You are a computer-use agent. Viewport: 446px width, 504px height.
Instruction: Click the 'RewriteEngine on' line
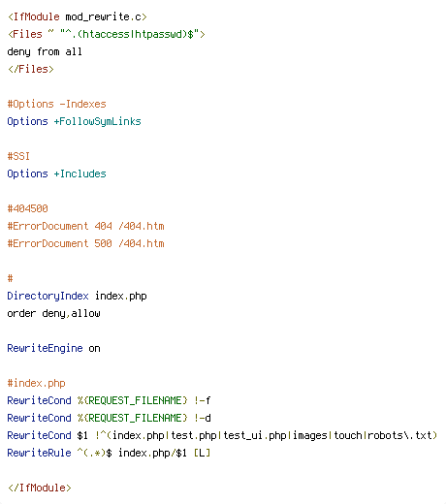tap(53, 348)
